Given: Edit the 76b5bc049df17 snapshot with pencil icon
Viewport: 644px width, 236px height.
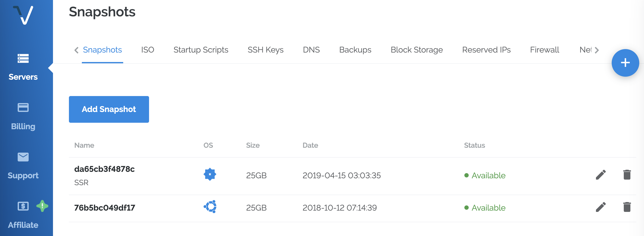Looking at the screenshot, I should pyautogui.click(x=600, y=207).
